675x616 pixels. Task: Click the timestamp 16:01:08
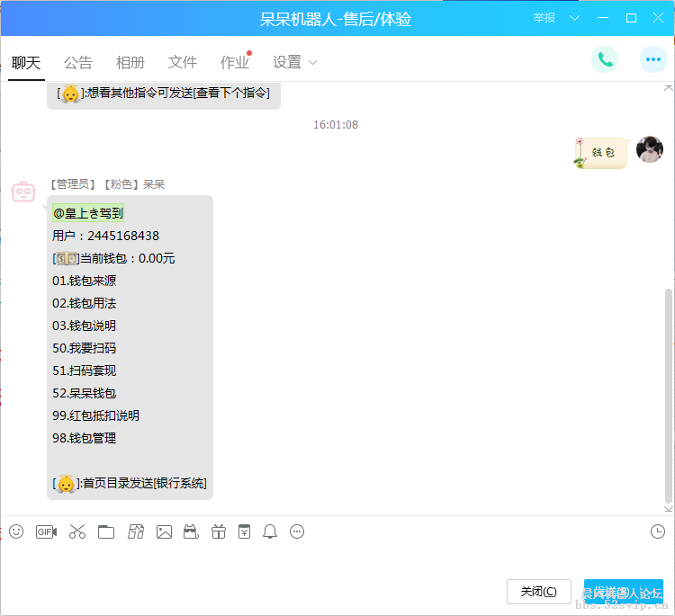point(336,125)
